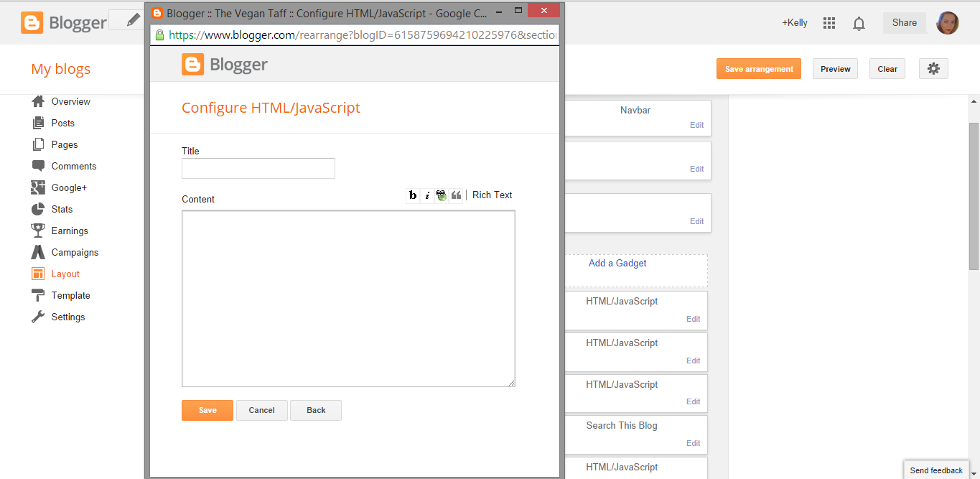Open the Google apps grid
This screenshot has width=980, height=479.
pos(829,22)
